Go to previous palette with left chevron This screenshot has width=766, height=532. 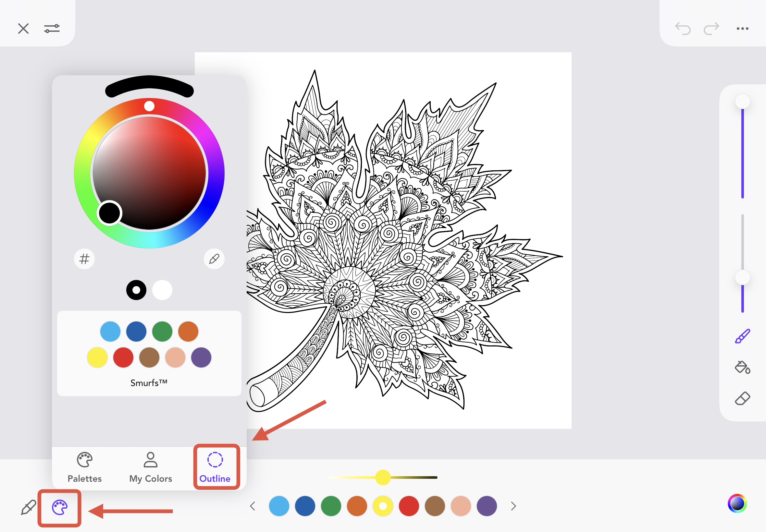253,506
